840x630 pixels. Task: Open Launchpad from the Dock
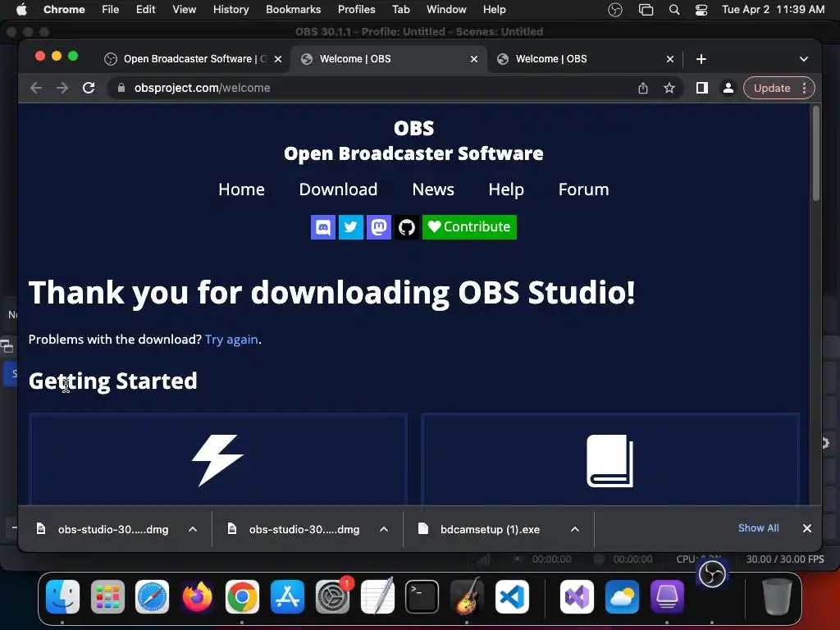point(107,597)
